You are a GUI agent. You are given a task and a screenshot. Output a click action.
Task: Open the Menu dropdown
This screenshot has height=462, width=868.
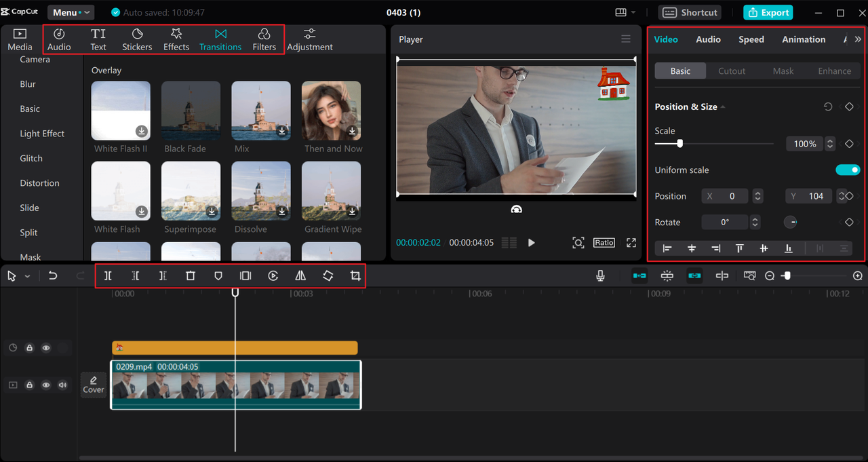click(x=71, y=12)
